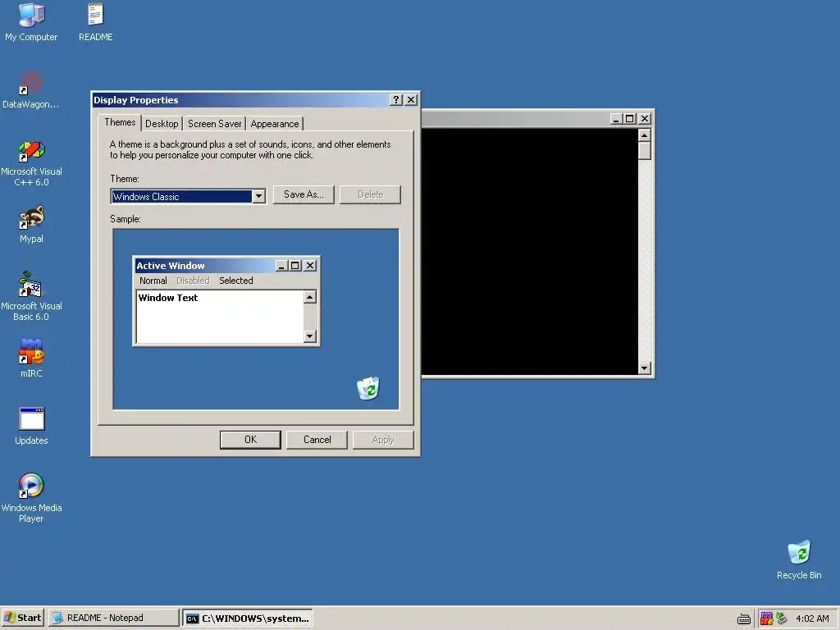840x630 pixels.
Task: Select the Updates desktop icon
Action: pos(31,426)
